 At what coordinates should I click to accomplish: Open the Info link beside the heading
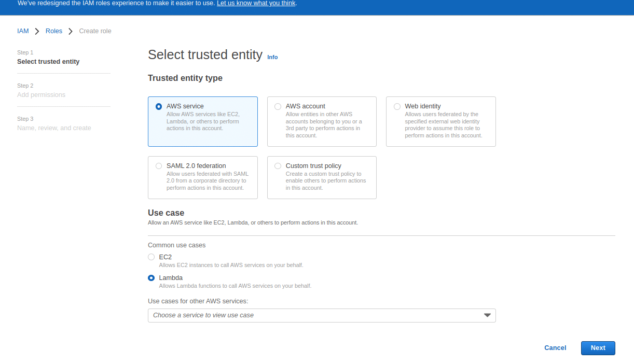(272, 57)
